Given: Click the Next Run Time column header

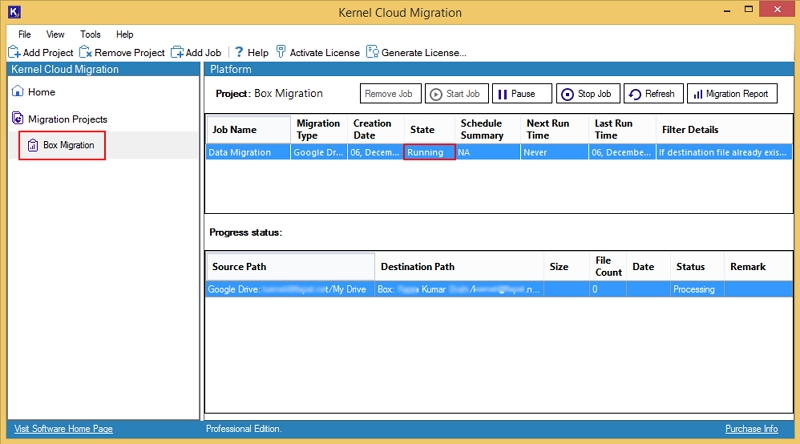Looking at the screenshot, I should tap(555, 130).
